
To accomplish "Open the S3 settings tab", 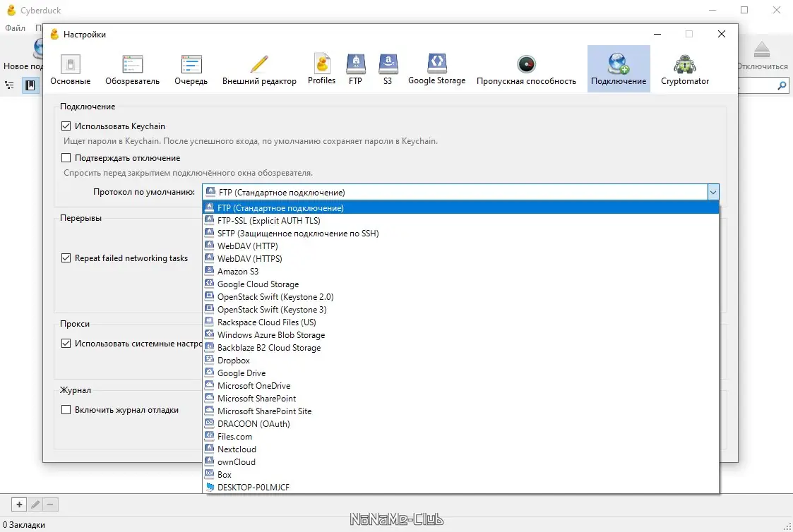I will click(388, 69).
